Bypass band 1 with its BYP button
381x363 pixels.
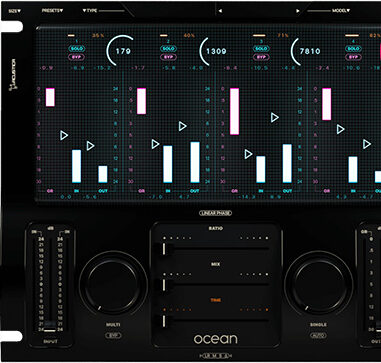tap(77, 57)
